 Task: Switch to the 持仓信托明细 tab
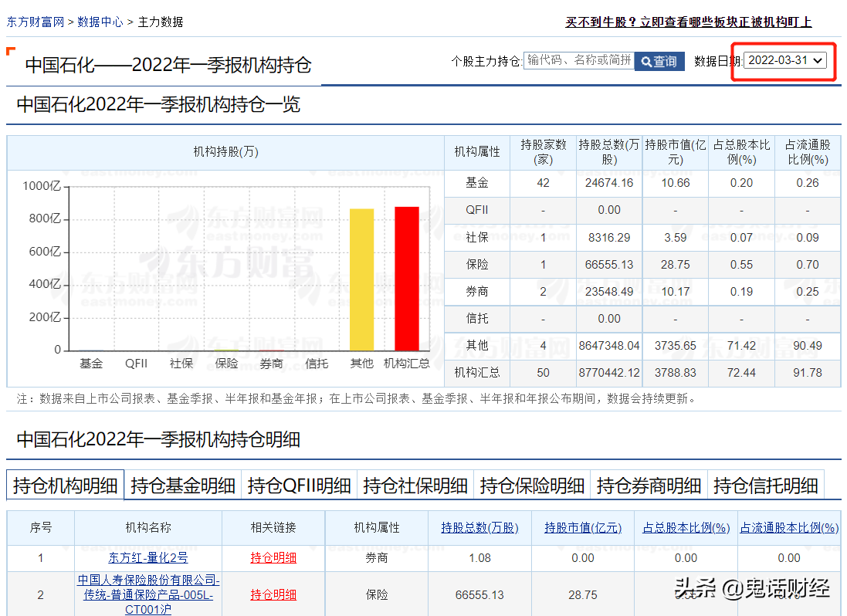pyautogui.click(x=765, y=486)
